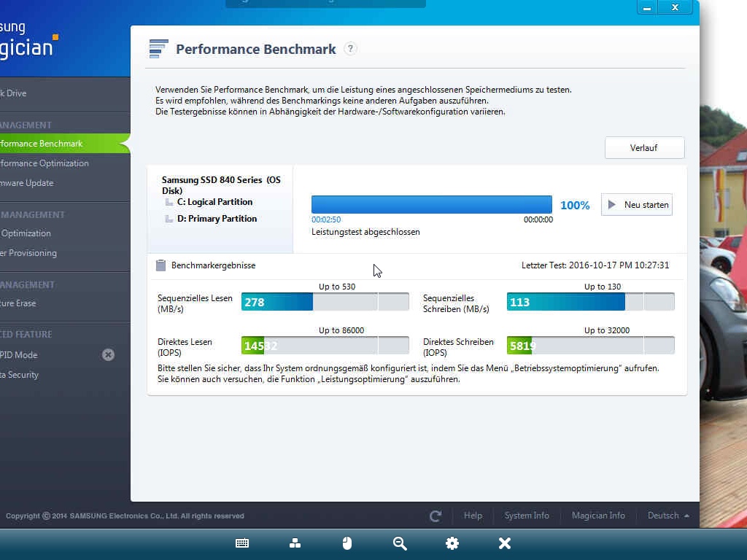Open the Performance Benchmark help question mark
This screenshot has width=747, height=560.
(x=350, y=49)
